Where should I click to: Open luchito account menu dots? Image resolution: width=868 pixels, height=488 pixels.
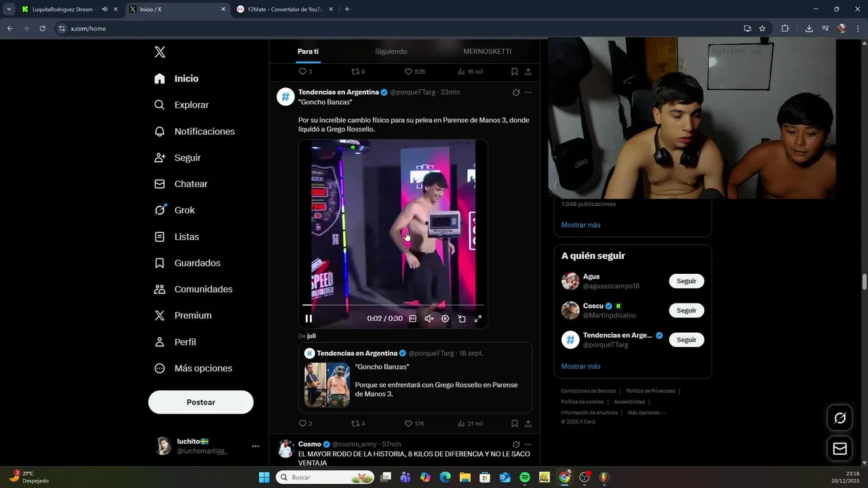[x=256, y=446]
